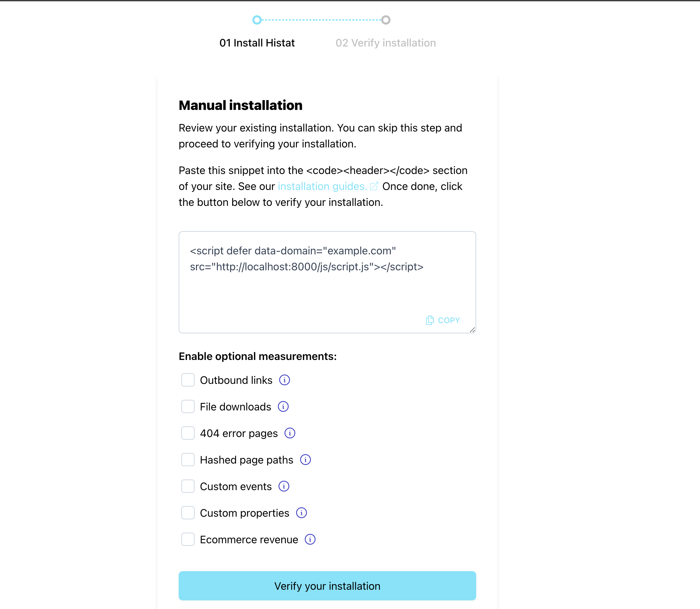Viewport: 700px width, 609px height.
Task: Enable the Custom events optional measurement
Action: click(188, 487)
